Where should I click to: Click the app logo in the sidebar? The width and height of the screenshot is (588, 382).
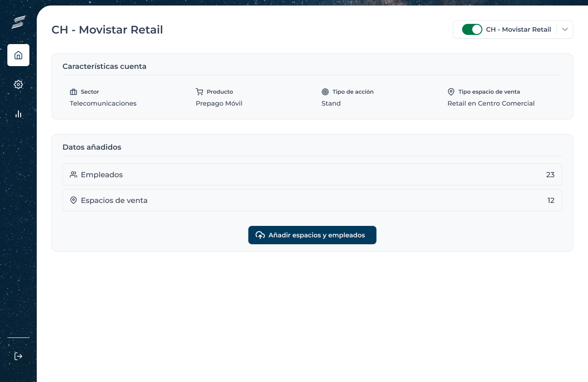18,22
